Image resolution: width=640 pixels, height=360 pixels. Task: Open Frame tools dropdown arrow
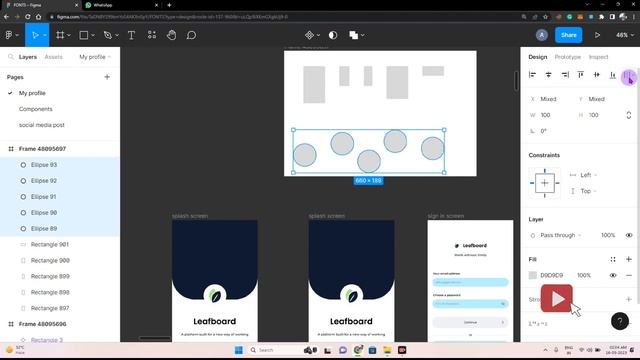(69, 36)
